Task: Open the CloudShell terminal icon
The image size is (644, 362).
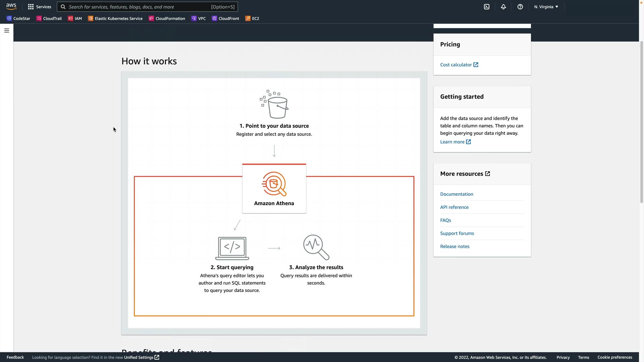Action: [x=487, y=7]
